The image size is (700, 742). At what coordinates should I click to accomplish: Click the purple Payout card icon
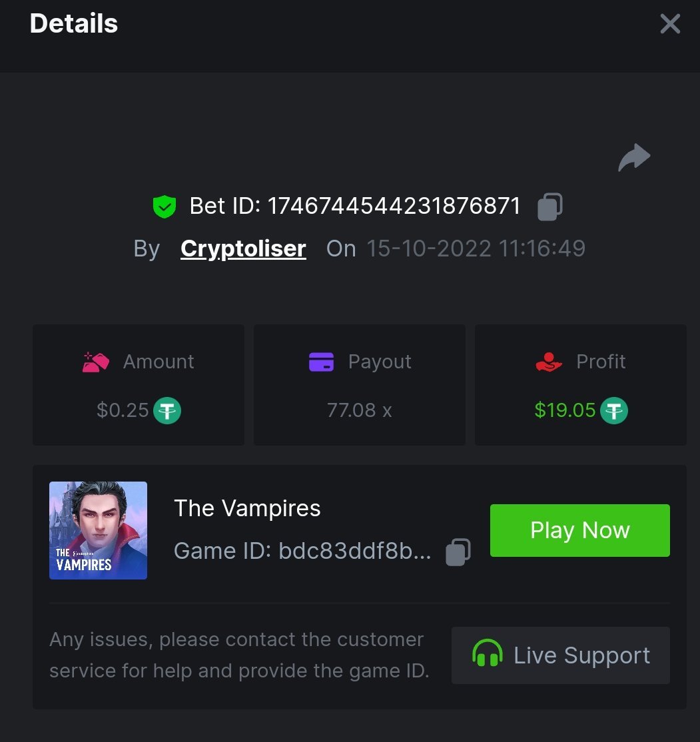pos(321,362)
